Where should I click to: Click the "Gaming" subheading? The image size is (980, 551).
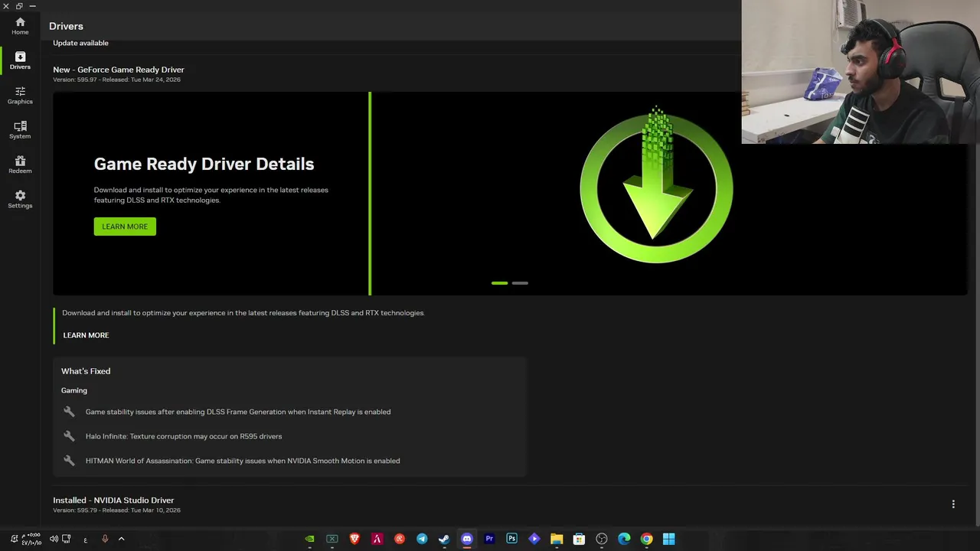tap(74, 390)
